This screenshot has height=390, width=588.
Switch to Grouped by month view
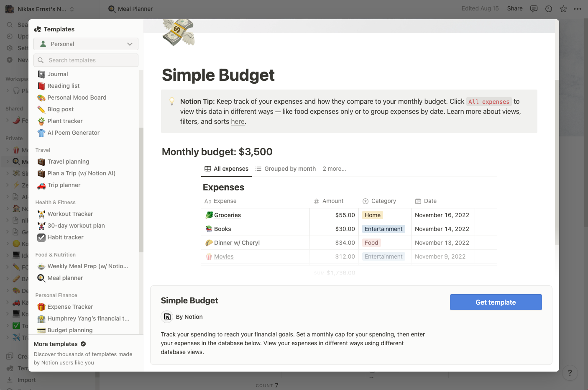pos(286,169)
